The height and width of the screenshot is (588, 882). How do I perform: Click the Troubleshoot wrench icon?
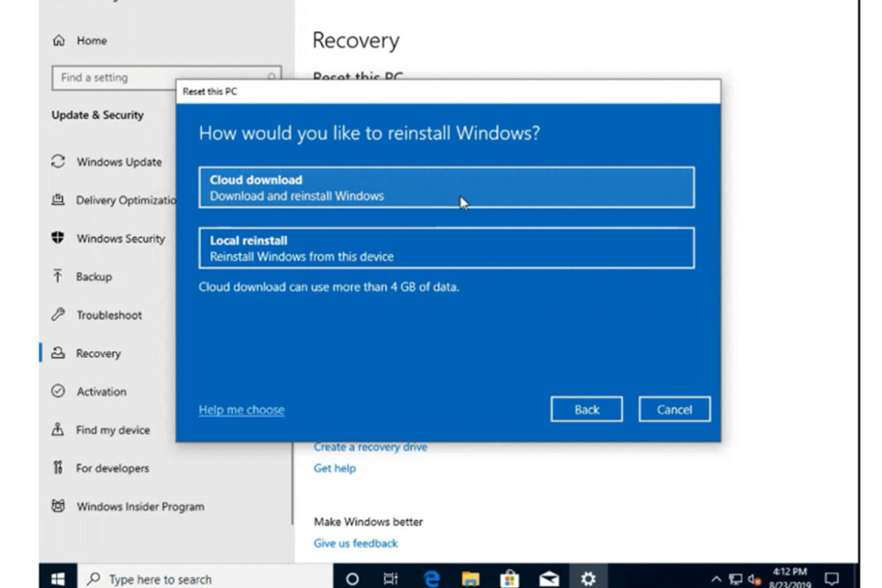[58, 314]
